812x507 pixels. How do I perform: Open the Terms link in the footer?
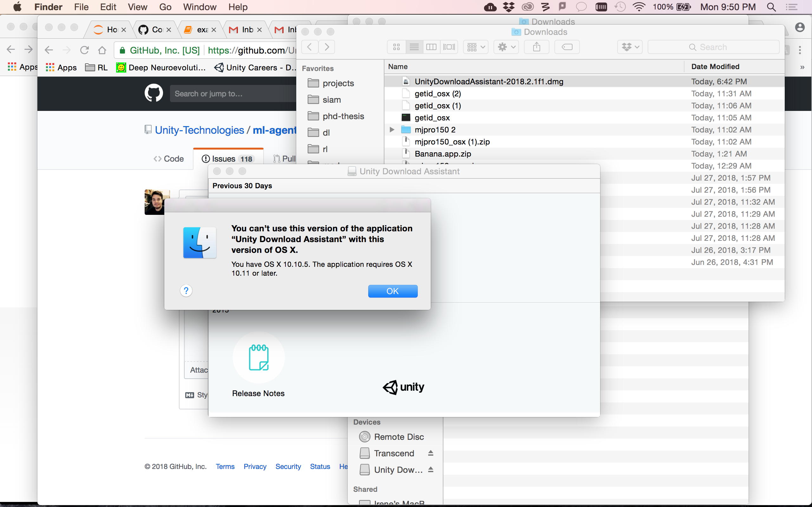pos(225,466)
